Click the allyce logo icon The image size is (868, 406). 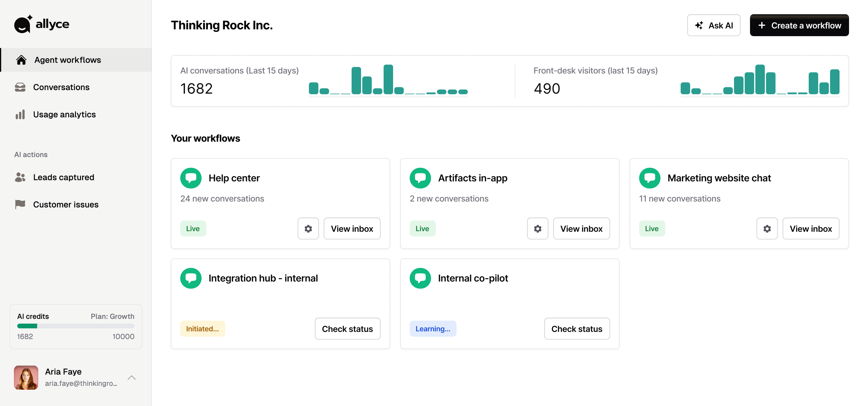[23, 24]
